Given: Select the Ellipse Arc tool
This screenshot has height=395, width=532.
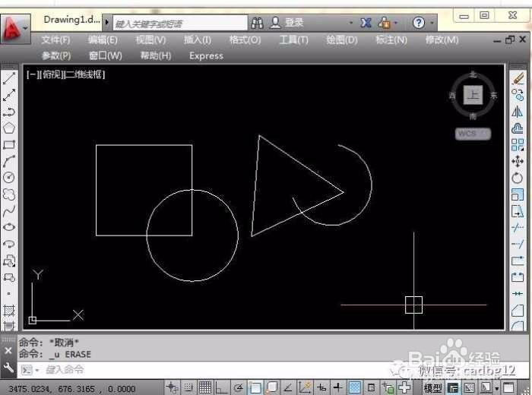Looking at the screenshot, I should [9, 244].
